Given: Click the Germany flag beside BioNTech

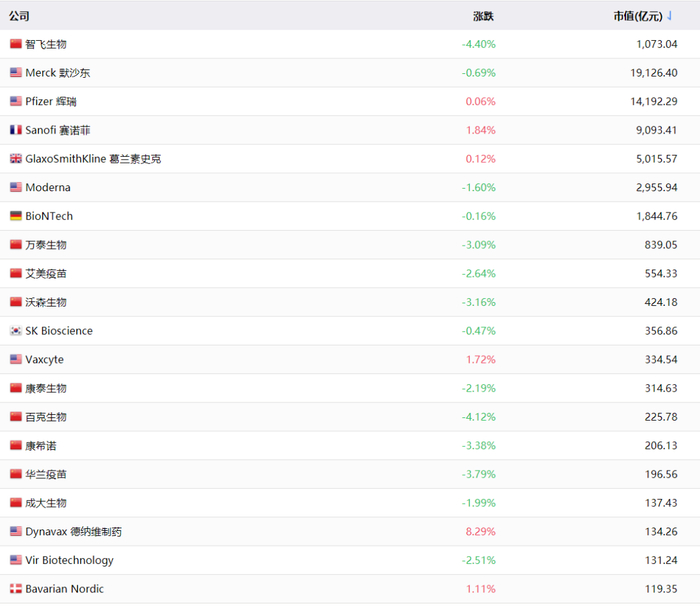Looking at the screenshot, I should 16,216.
